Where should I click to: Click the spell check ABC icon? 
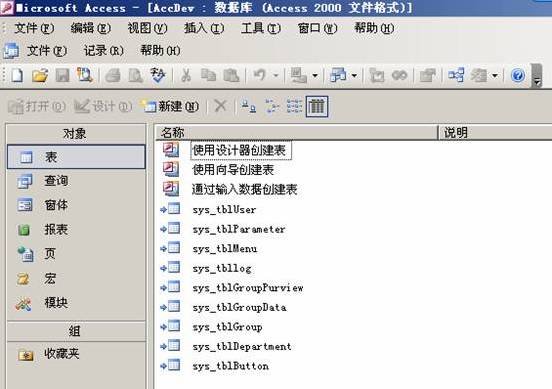[158, 75]
